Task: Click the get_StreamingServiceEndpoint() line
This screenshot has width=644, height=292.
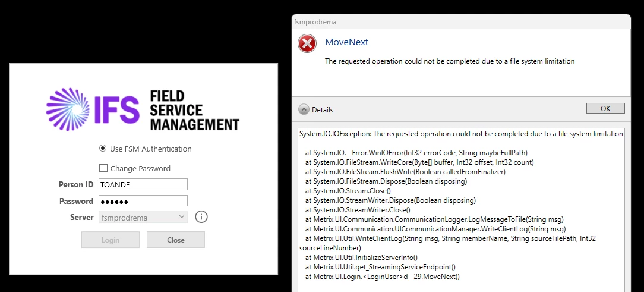Action: point(380,268)
